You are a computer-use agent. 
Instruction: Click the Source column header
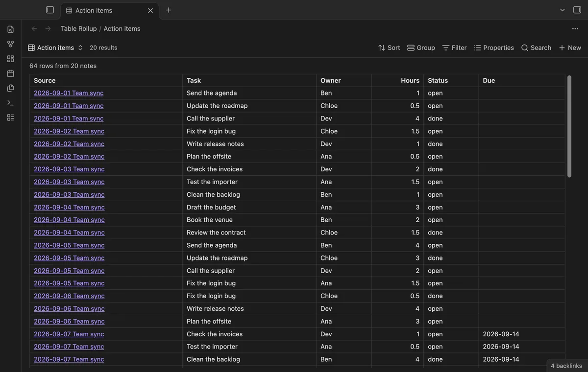(x=106, y=80)
